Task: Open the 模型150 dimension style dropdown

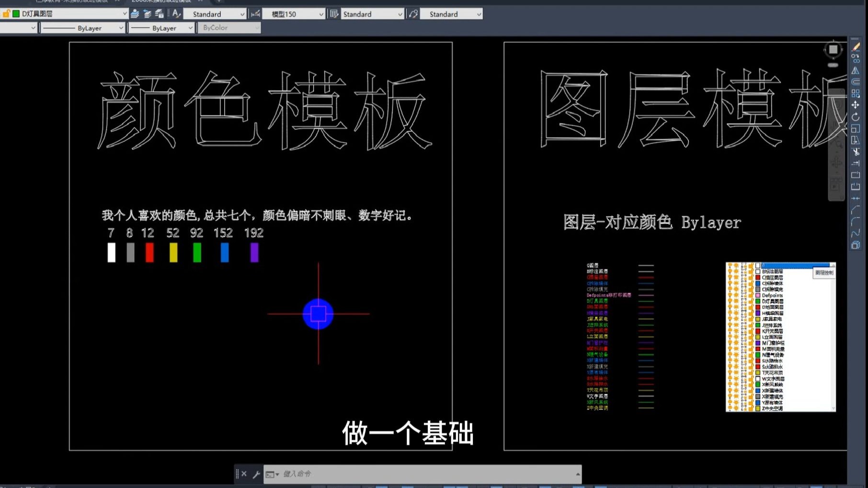Action: (322, 14)
